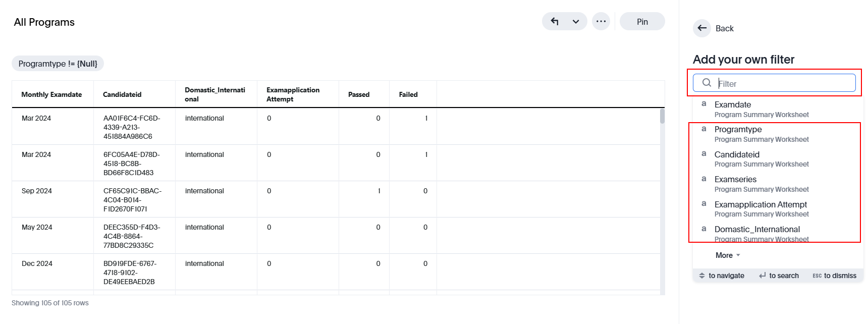
Task: Click the Pin button
Action: (x=642, y=22)
